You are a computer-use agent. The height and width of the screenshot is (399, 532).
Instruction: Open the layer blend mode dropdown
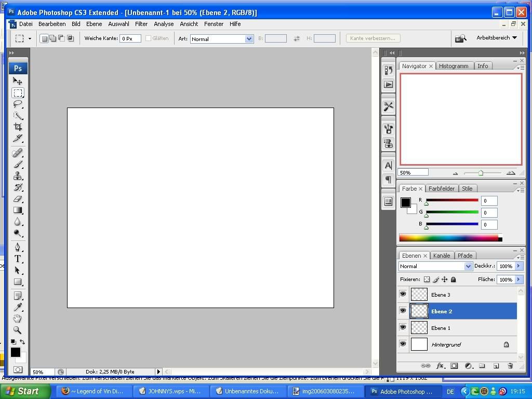pyautogui.click(x=435, y=267)
